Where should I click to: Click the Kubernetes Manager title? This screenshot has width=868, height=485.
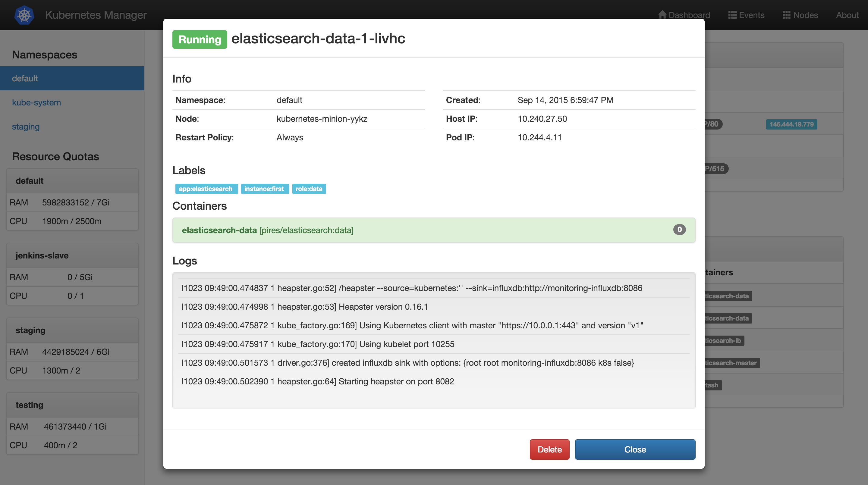pyautogui.click(x=96, y=15)
